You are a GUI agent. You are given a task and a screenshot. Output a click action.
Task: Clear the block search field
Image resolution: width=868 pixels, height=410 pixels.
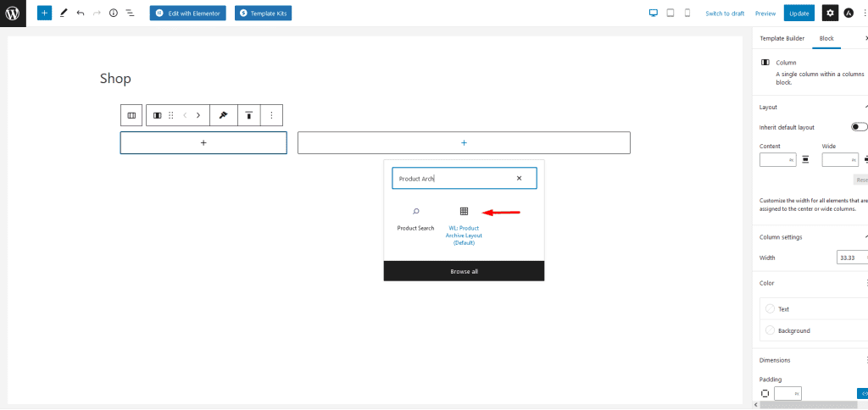click(519, 179)
